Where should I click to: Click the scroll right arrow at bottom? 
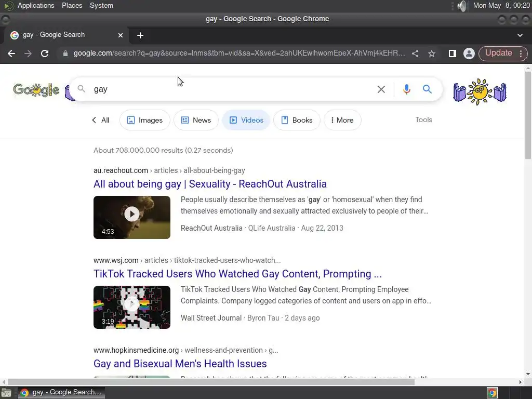pos(521,382)
